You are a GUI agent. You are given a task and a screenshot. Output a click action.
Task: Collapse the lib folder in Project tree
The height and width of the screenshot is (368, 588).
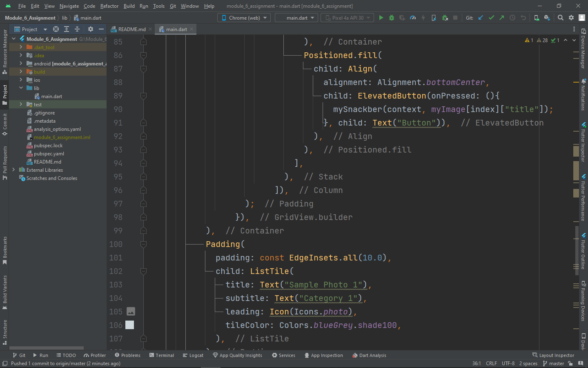click(x=21, y=88)
